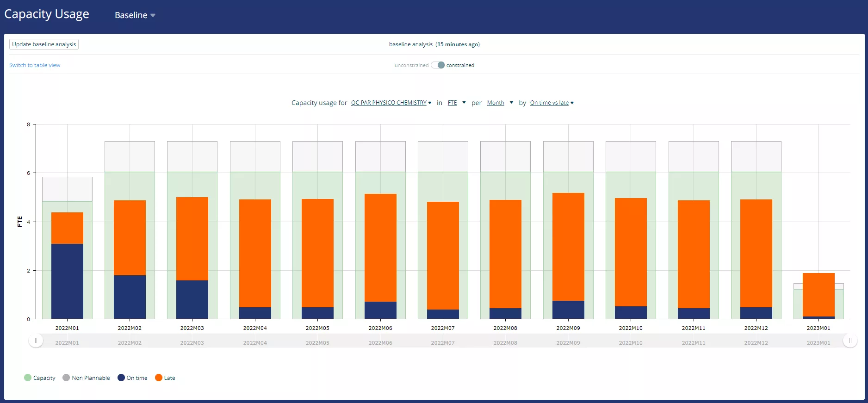Click left range slider handle
Image resolution: width=868 pixels, height=403 pixels.
[x=36, y=341]
